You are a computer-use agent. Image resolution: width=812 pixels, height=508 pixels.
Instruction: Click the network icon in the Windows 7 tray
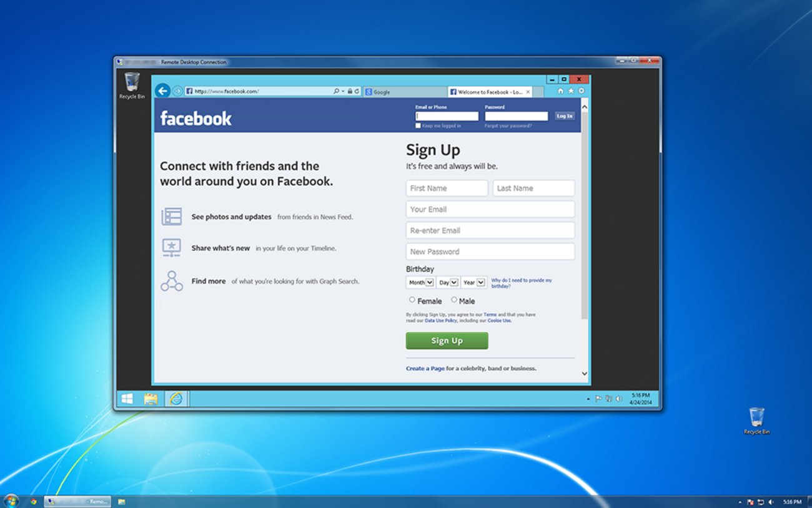pyautogui.click(x=761, y=502)
